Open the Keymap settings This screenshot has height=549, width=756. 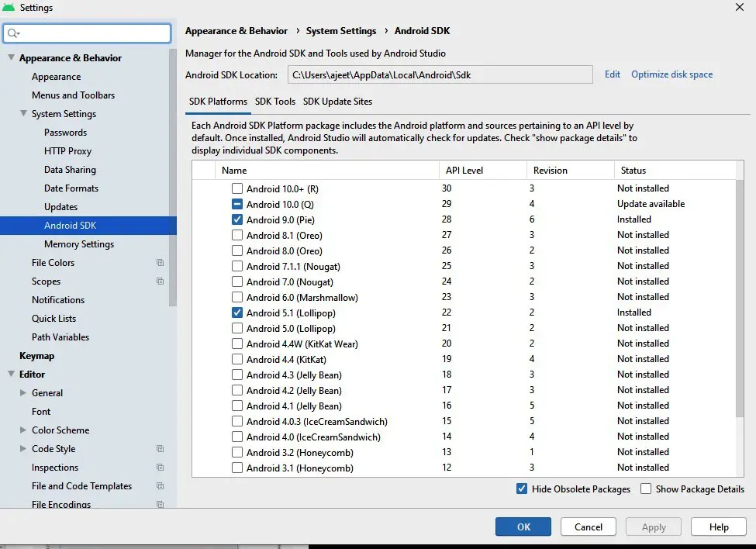coord(36,356)
